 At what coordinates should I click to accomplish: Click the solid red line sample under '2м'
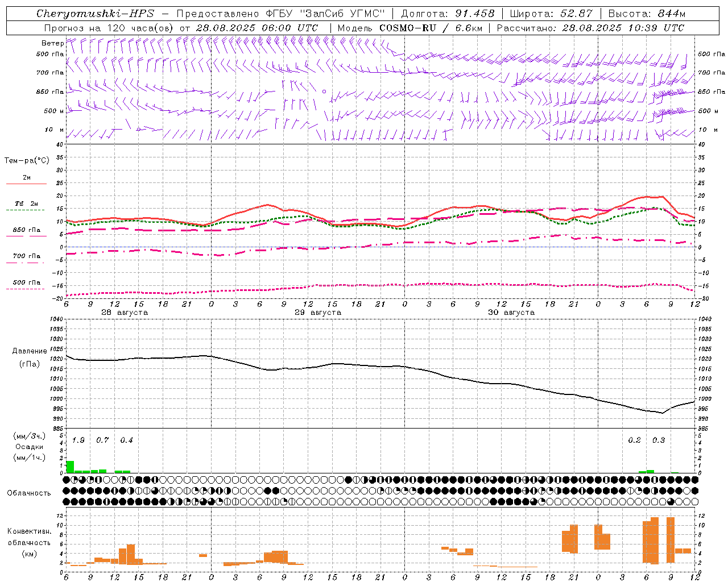click(26, 184)
